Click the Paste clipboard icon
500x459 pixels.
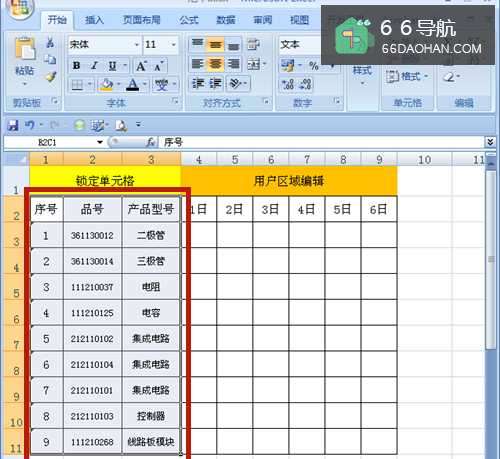pos(25,51)
